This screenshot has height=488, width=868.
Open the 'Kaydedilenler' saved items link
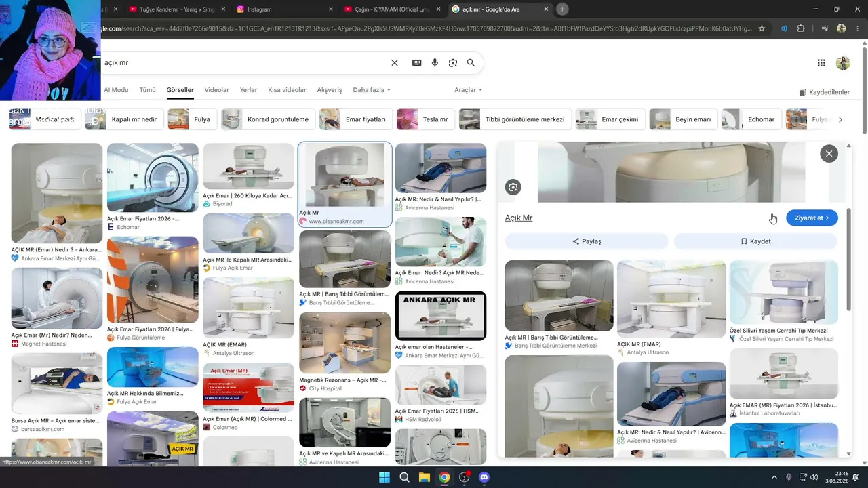pos(824,92)
